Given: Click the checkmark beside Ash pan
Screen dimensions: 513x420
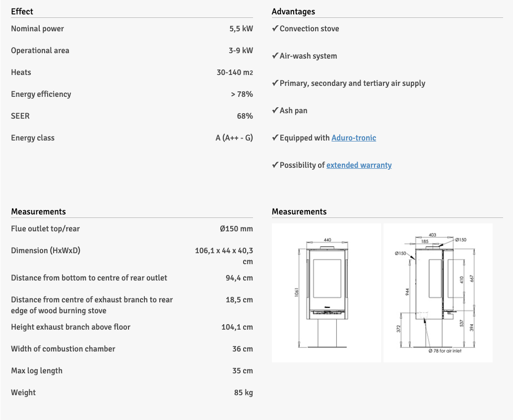Looking at the screenshot, I should click(275, 111).
